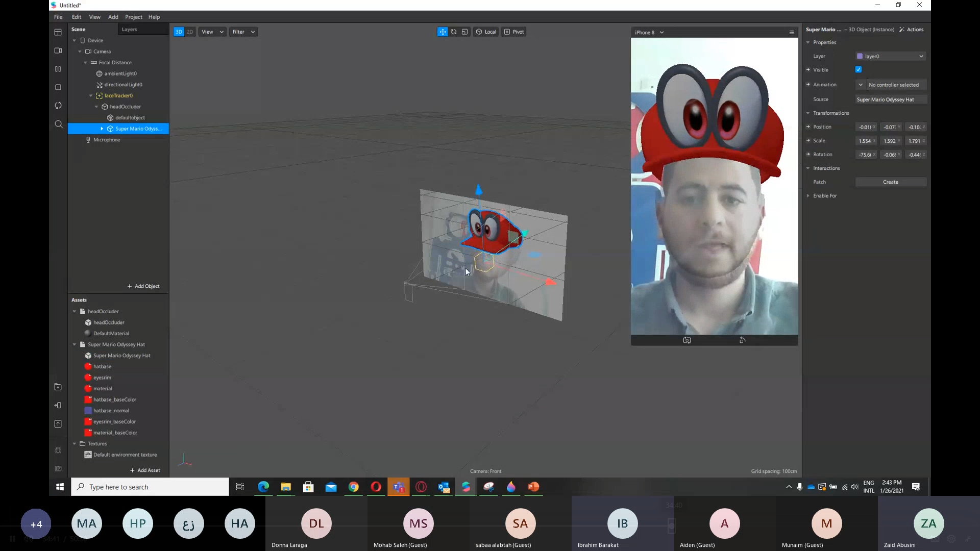This screenshot has height=551, width=980.
Task: Expand the Super Mario Odyssey object in scene
Action: pos(102,129)
